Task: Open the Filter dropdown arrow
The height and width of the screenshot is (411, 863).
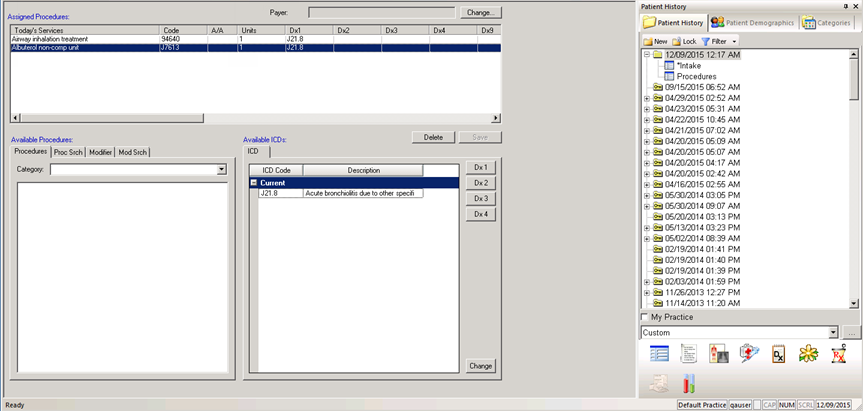Action: coord(733,42)
